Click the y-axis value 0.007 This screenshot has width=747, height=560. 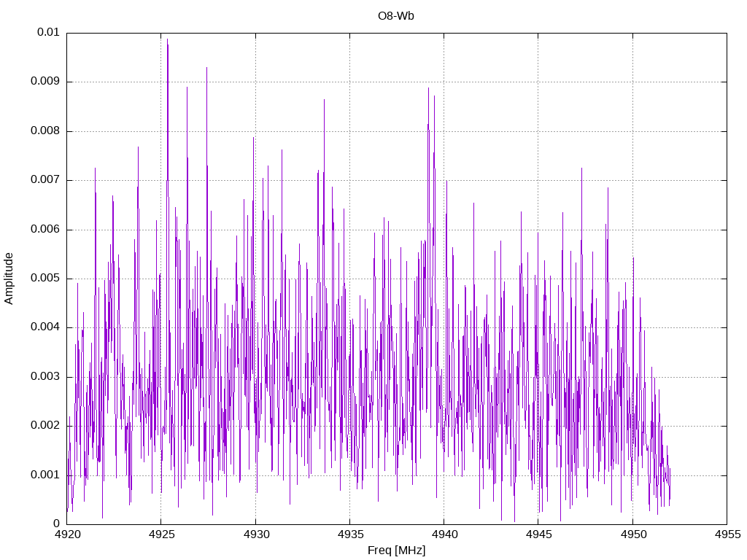pos(44,180)
